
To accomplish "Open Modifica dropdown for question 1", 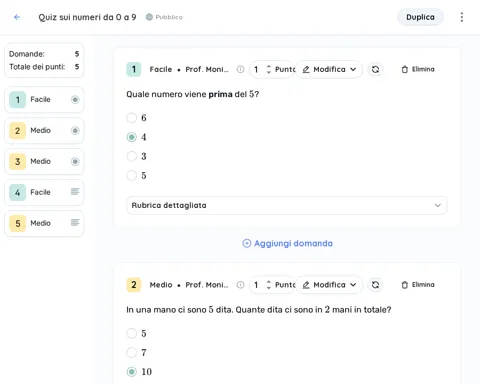I will pos(329,69).
